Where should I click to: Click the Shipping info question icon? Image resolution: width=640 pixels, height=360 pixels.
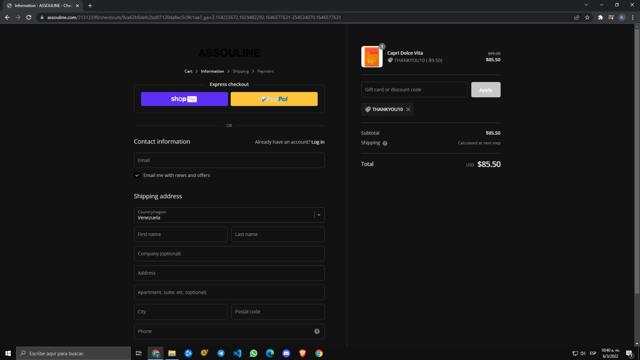point(385,143)
